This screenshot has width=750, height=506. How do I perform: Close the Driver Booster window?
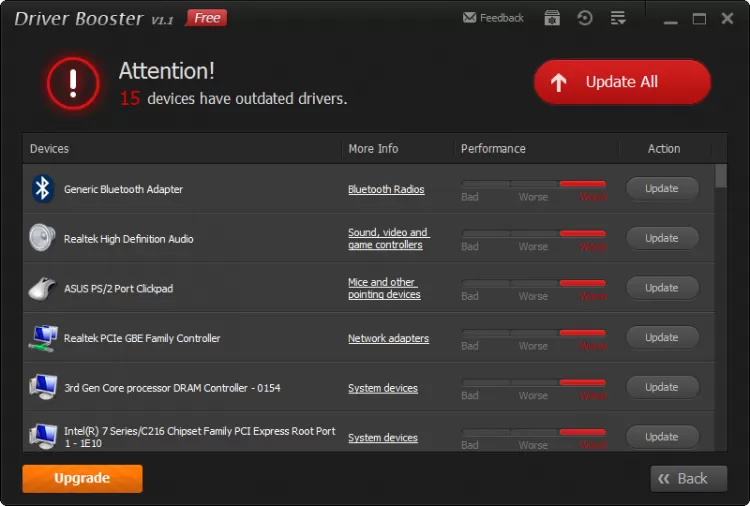(728, 19)
